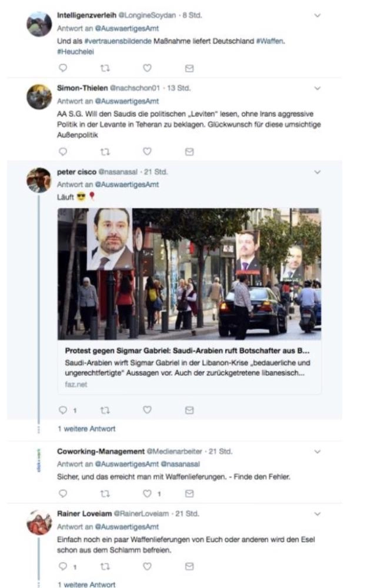Viewport: 381px width, 588px height.
Task: Reply to peter cisco's tweet
Action: tap(63, 410)
